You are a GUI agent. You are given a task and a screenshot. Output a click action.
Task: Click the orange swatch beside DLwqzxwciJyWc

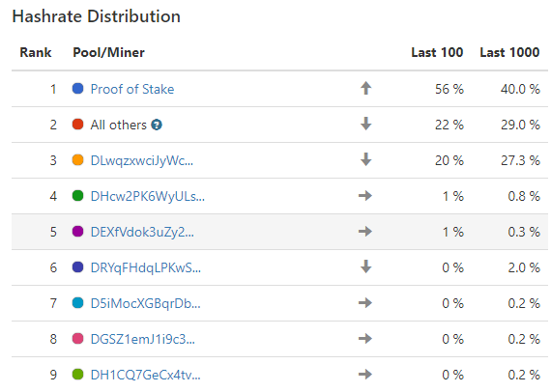pyautogui.click(x=77, y=160)
